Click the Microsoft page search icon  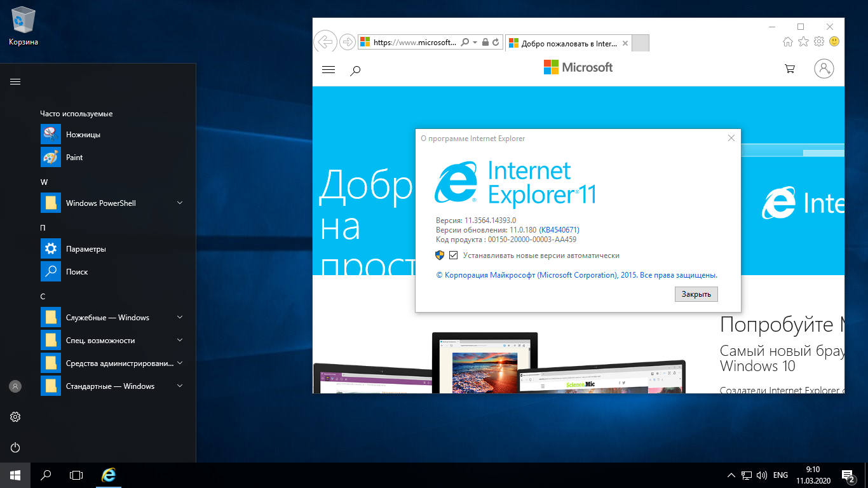[x=356, y=71]
